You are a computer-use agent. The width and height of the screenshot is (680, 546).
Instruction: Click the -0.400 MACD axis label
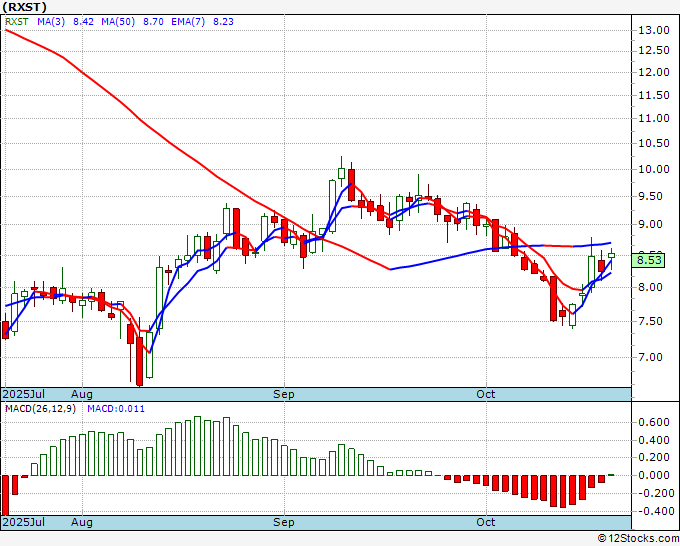pyautogui.click(x=653, y=511)
